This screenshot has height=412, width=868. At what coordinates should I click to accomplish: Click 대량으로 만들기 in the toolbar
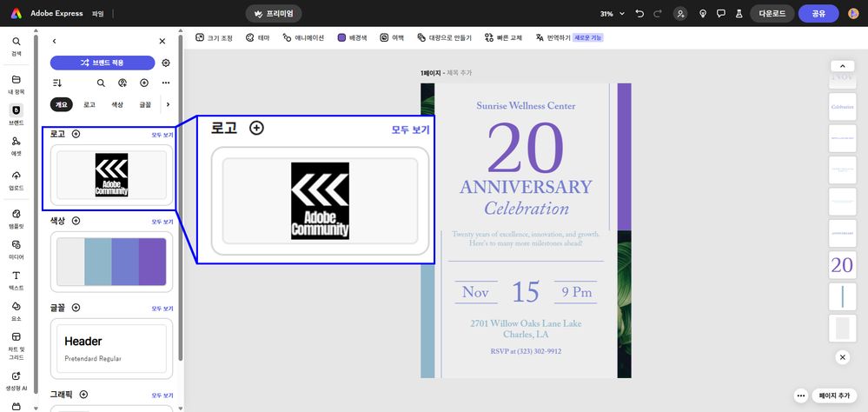445,37
